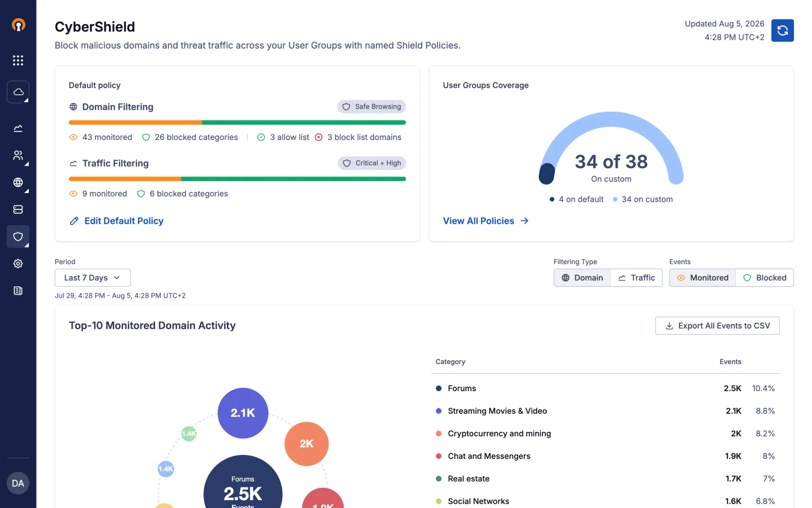Screen dimensions: 812x508
Task: Click the chart icon beside Traffic Filtering
Action: tap(73, 163)
